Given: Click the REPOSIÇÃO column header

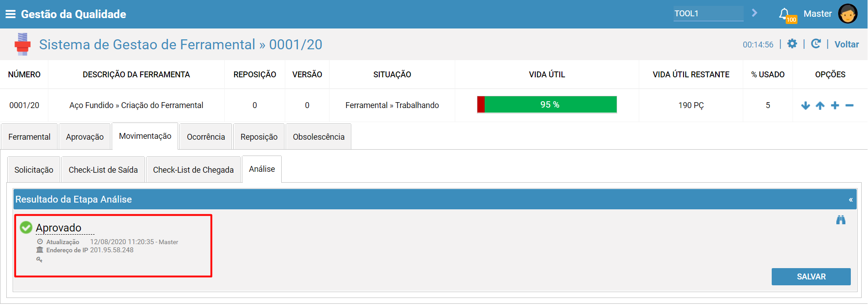Looking at the screenshot, I should coord(255,75).
